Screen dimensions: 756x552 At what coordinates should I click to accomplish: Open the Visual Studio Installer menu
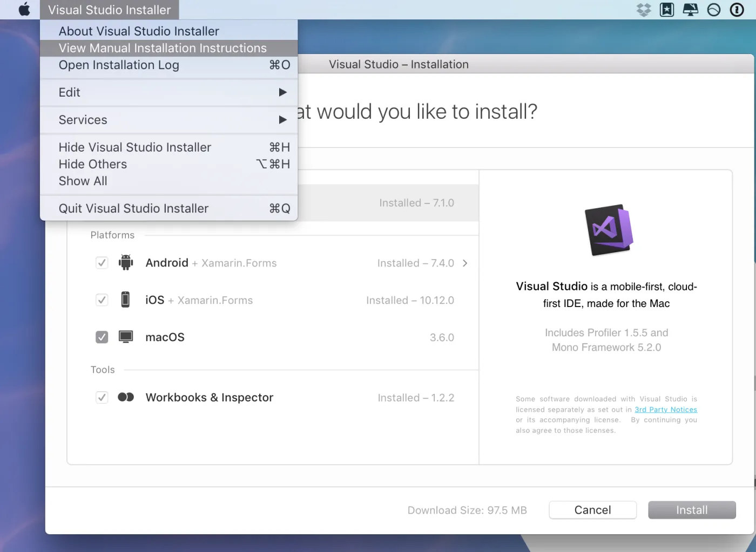click(109, 10)
